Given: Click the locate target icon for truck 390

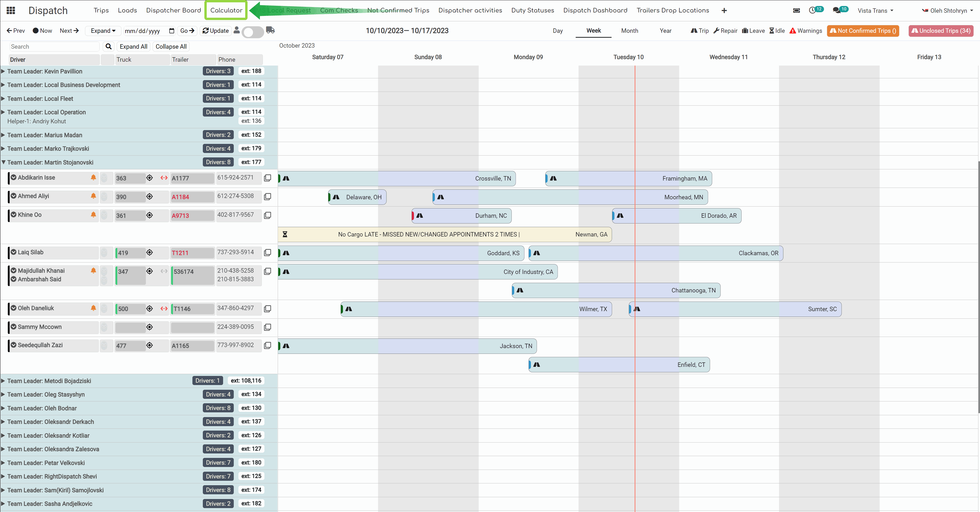Looking at the screenshot, I should [x=150, y=197].
